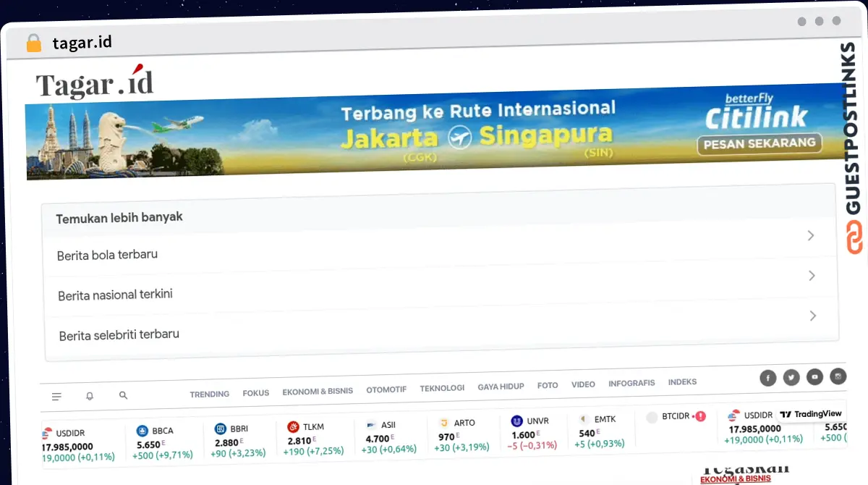Click the ASII price 4.700
Image resolution: width=868 pixels, height=485 pixels.
click(378, 439)
